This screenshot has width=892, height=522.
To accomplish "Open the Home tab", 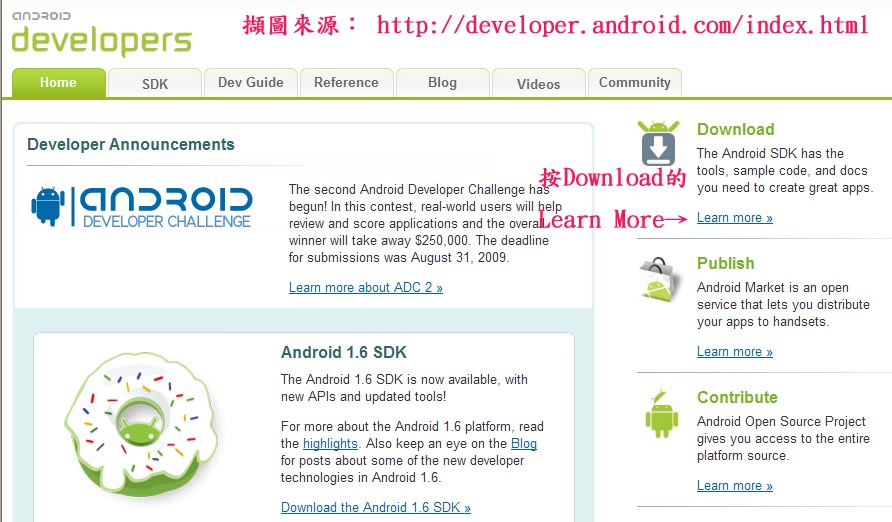I will 59,83.
